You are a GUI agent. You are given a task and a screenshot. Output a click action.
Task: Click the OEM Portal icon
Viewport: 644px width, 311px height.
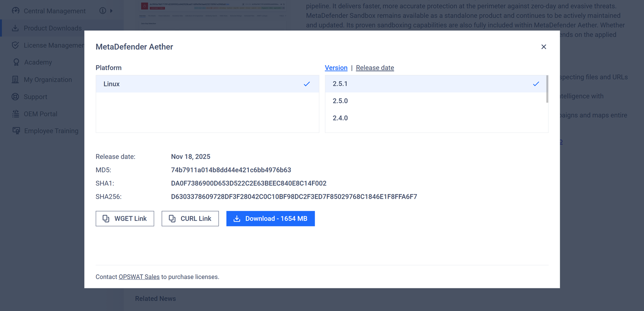tap(15, 114)
